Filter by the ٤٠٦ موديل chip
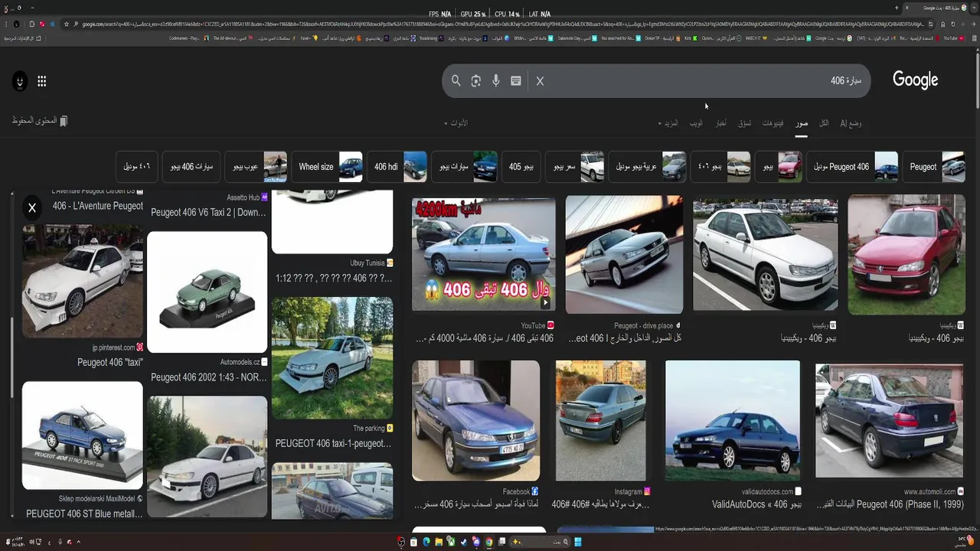The image size is (980, 551). [x=136, y=167]
